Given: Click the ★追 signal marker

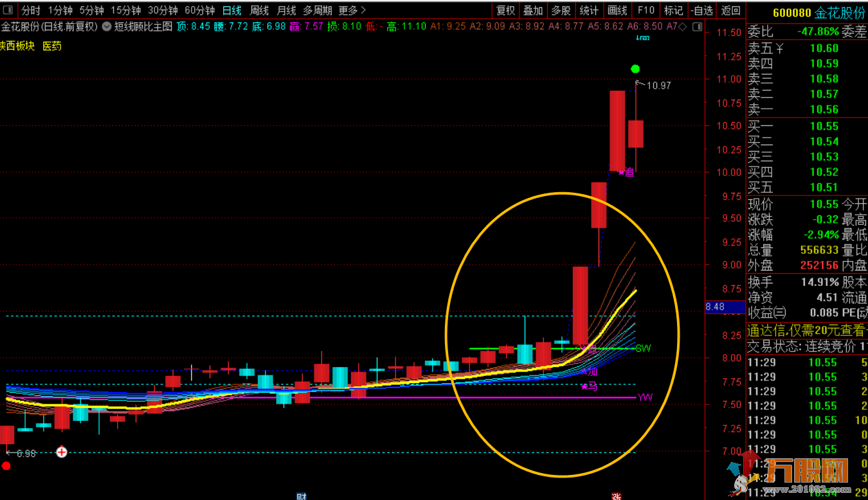Looking at the screenshot, I should point(626,172).
